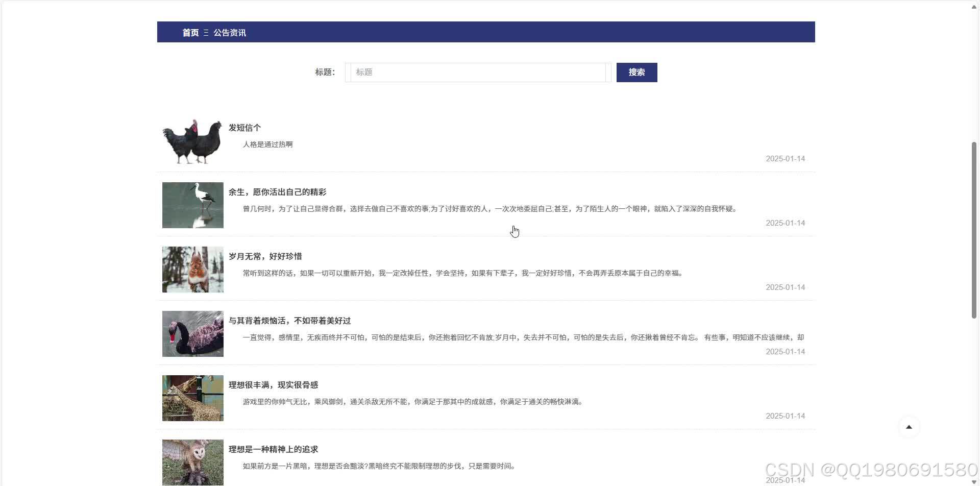Click the scrollbar up arrow
Screen dimensions: 980x486
974,7
